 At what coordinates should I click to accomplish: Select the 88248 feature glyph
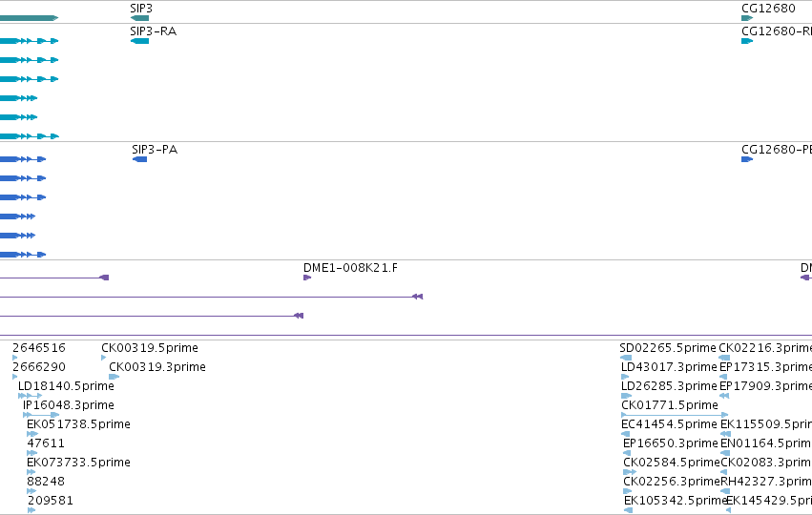(31, 491)
